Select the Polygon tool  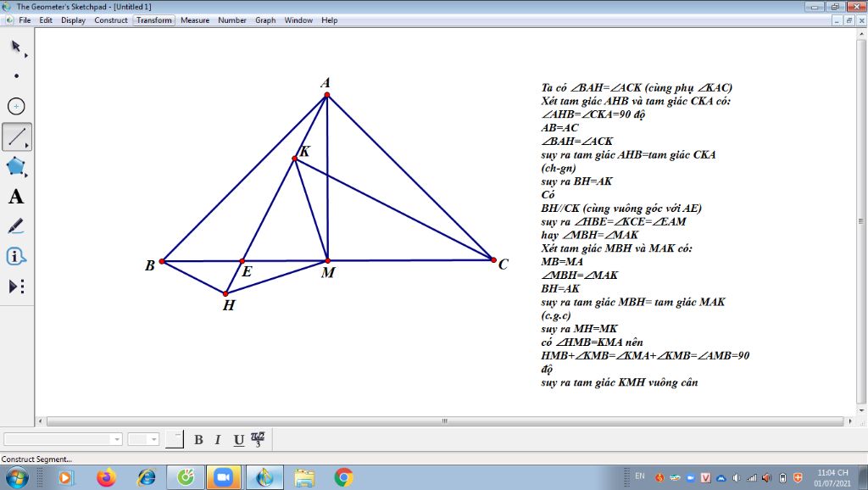pos(15,166)
